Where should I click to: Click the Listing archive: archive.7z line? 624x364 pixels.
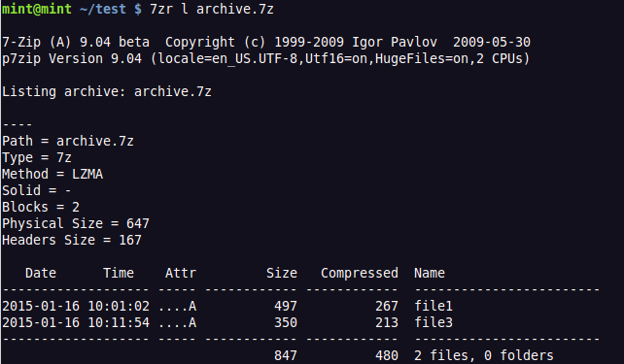point(107,92)
